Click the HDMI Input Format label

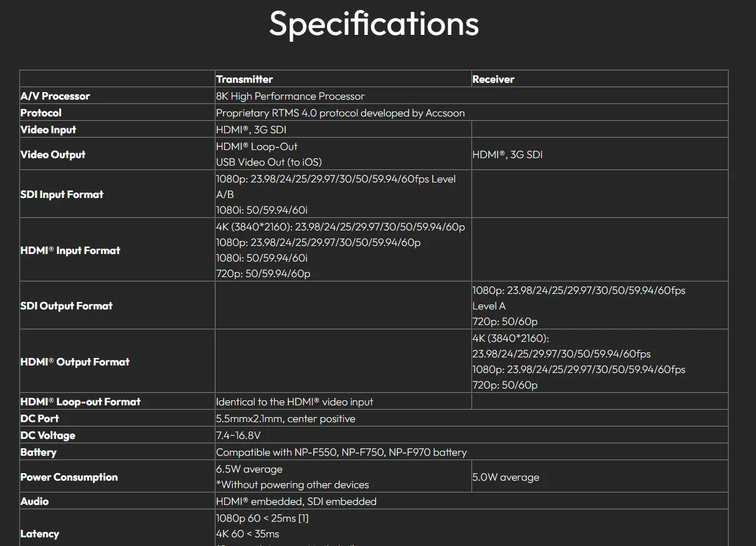[70, 250]
